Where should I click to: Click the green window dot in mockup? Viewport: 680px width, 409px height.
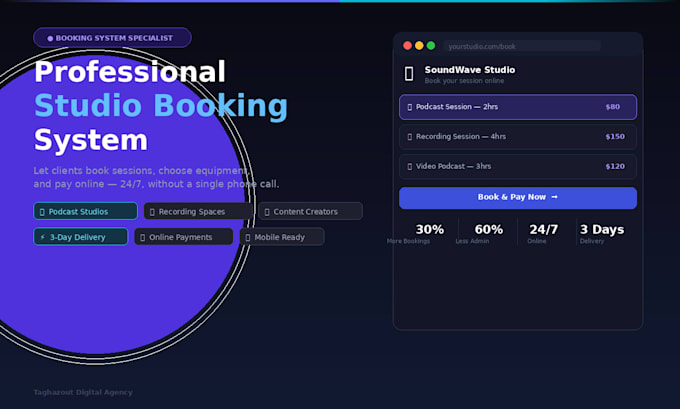tap(431, 46)
